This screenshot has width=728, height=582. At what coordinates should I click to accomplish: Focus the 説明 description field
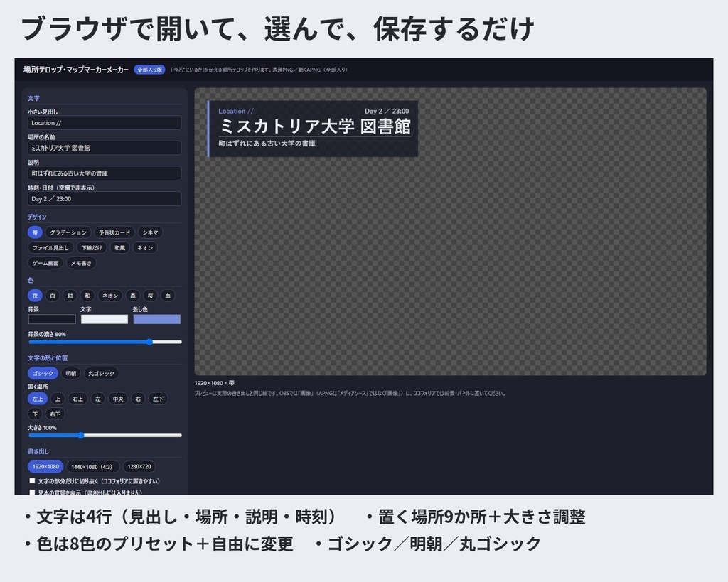click(x=104, y=173)
